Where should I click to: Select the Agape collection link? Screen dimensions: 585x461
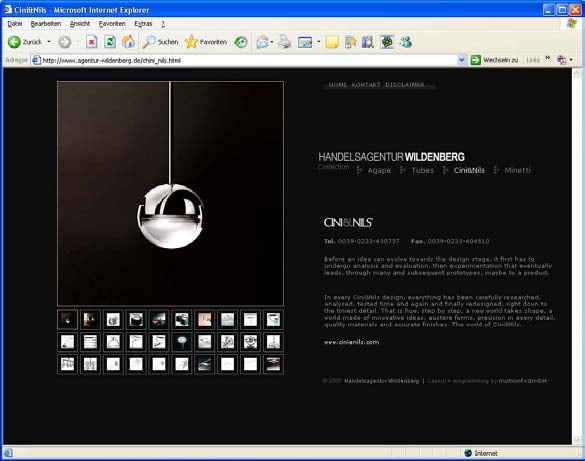click(379, 170)
